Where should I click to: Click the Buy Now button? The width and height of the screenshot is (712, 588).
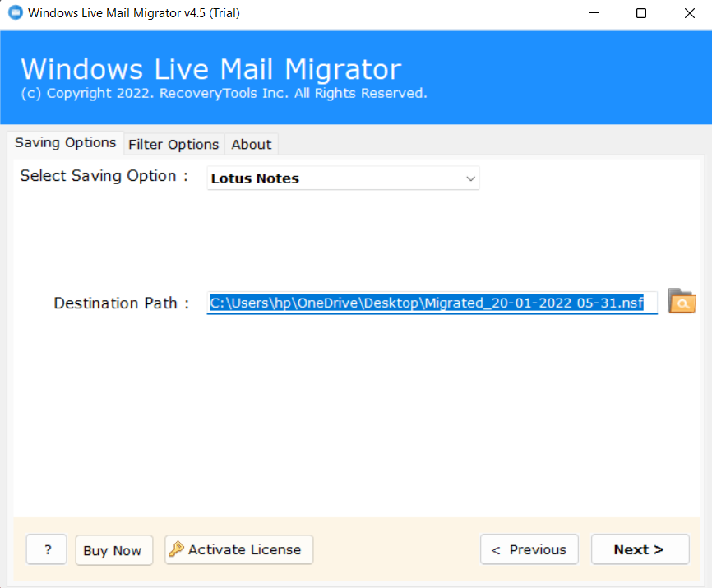(x=113, y=550)
